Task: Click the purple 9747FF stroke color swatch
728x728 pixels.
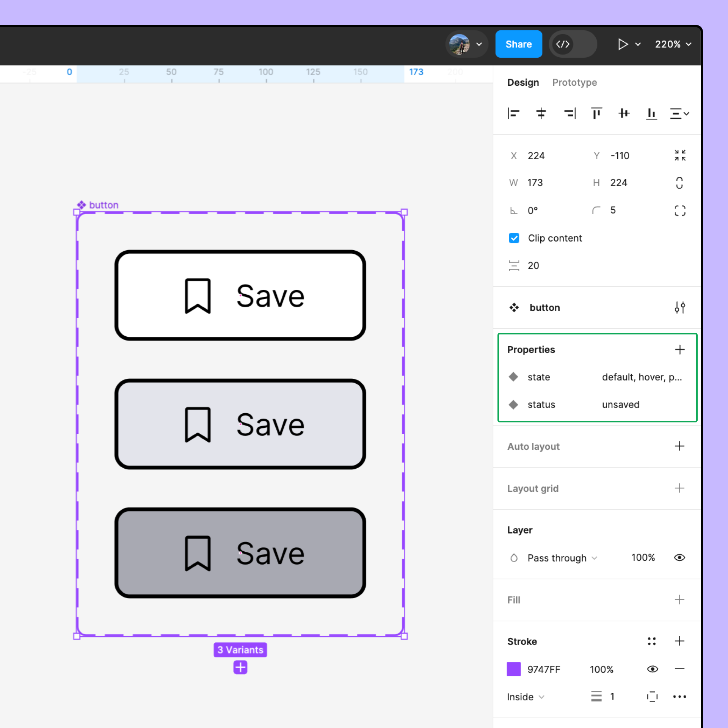Action: [514, 669]
